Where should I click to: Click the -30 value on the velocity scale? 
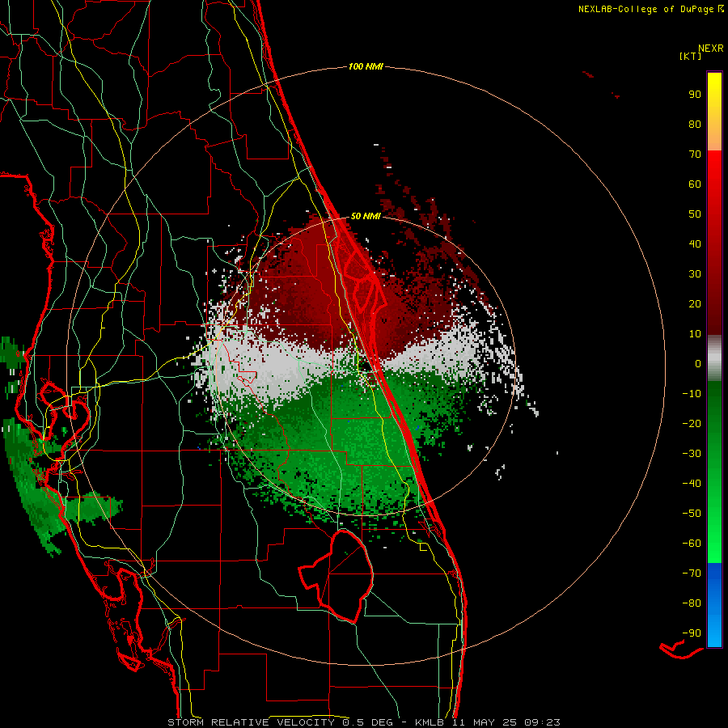(692, 454)
